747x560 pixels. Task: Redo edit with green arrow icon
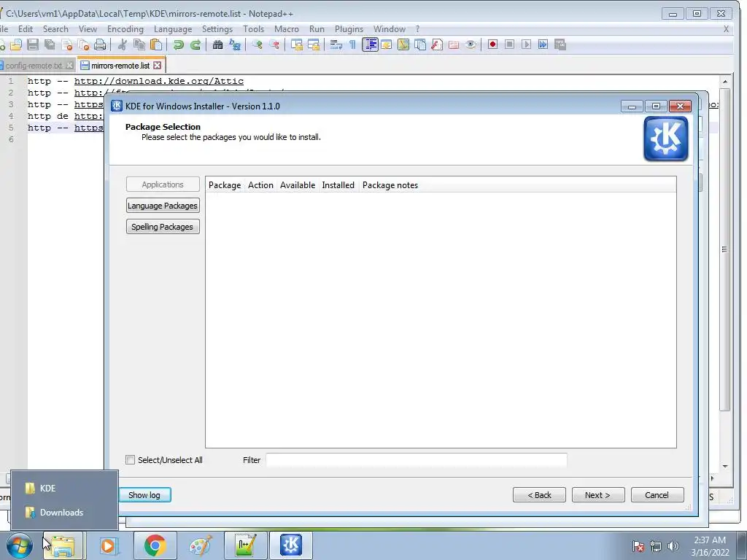[196, 44]
